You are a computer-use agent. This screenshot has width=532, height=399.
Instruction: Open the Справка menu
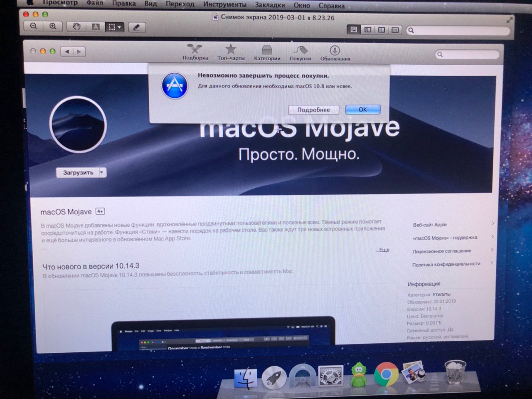(331, 6)
